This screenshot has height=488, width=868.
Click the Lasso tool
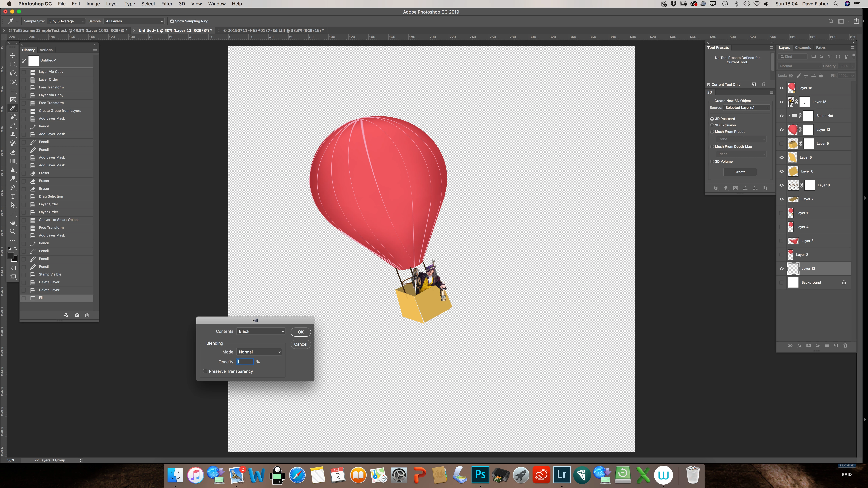pos(13,73)
